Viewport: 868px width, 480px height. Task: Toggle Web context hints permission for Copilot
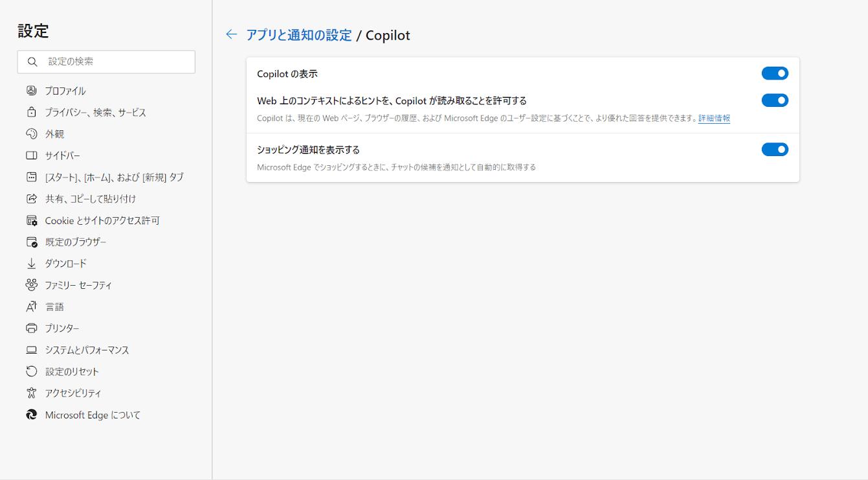coord(775,100)
